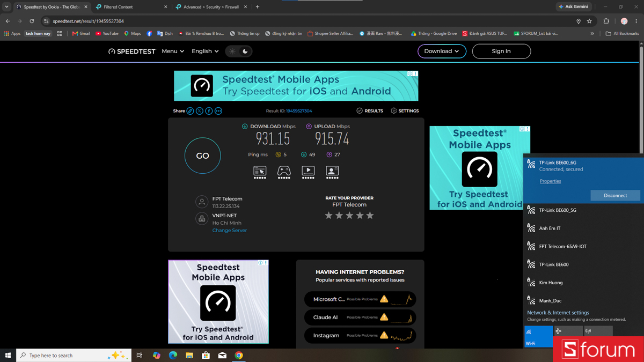The image size is (644, 362).
Task: Open YouTube bookmark
Action: coord(107,33)
